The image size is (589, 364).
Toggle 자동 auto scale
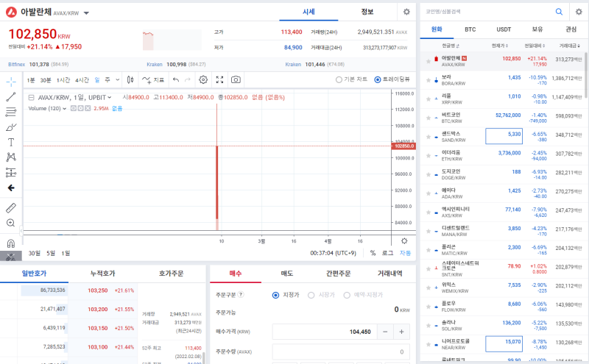tap(405, 253)
